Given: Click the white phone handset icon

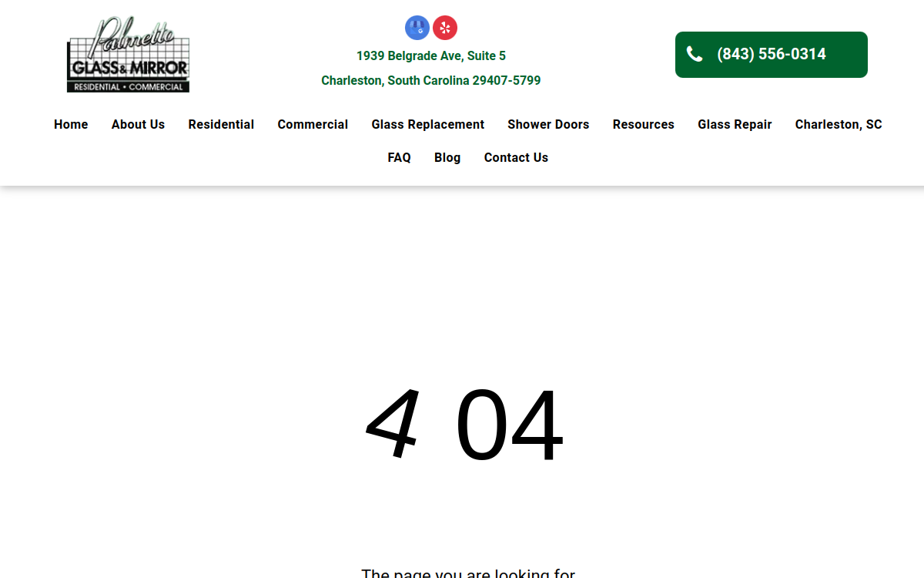Looking at the screenshot, I should tap(695, 54).
